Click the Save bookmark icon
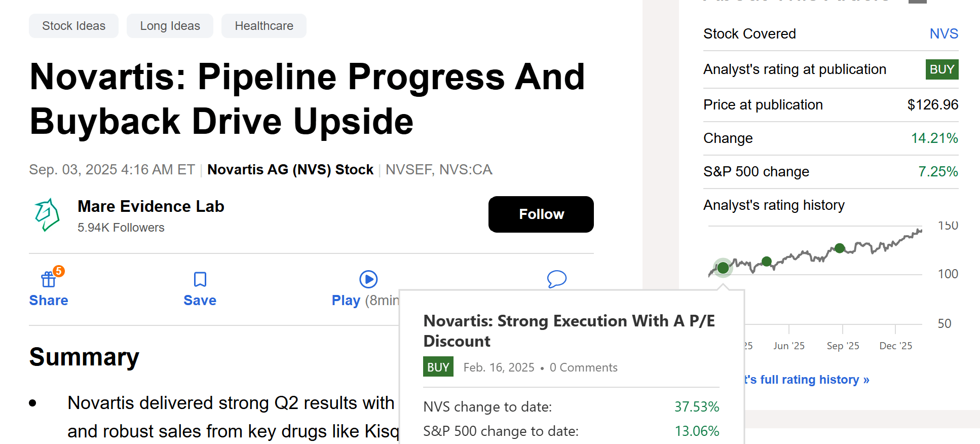Screen dimensions: 980x444 (200, 279)
